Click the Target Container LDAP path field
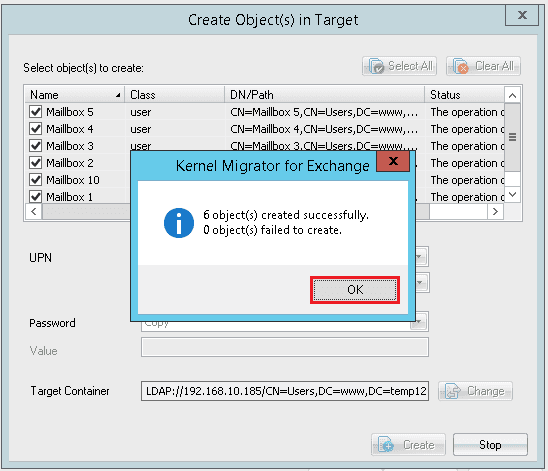548x471 pixels. (285, 391)
